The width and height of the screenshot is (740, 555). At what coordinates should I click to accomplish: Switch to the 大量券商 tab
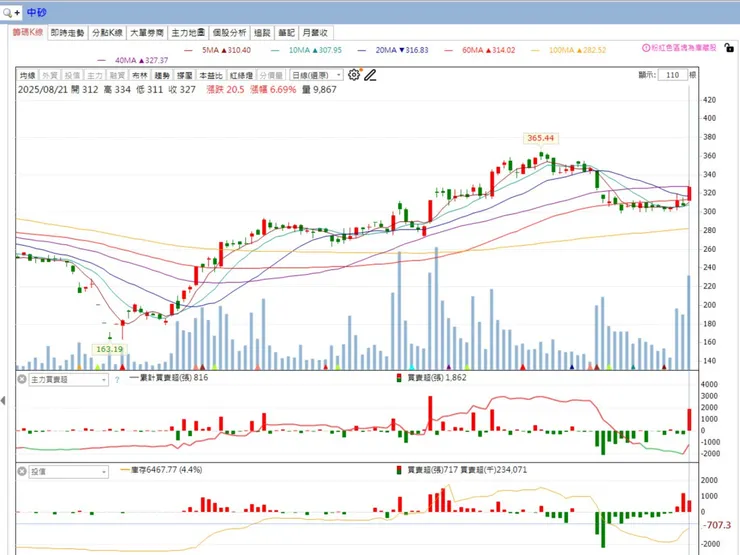point(147,33)
